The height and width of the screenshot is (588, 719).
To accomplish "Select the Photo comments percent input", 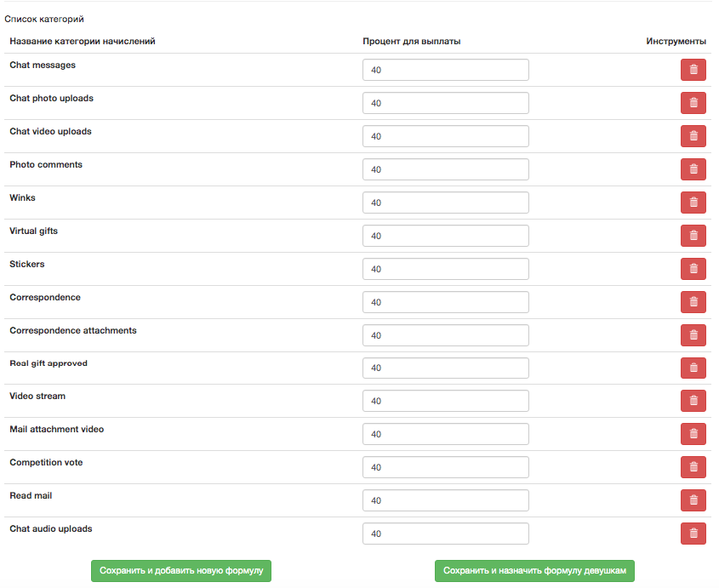I will click(x=446, y=169).
